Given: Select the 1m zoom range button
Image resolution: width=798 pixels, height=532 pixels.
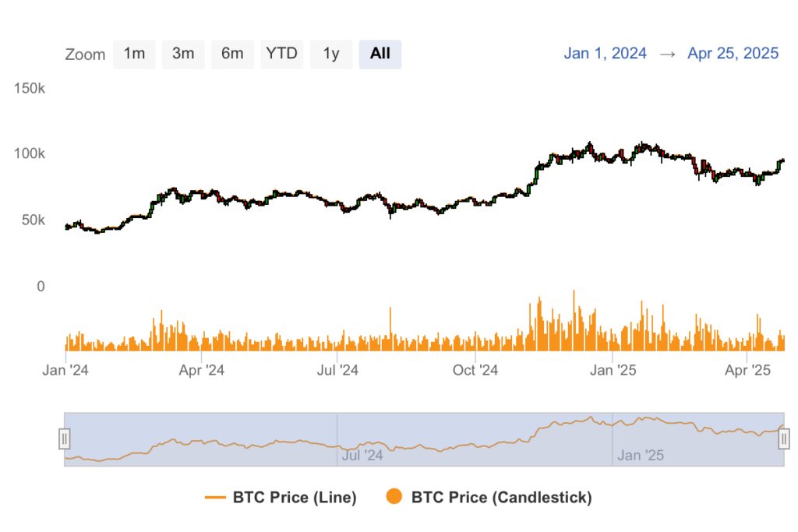Looking at the screenshot, I should pyautogui.click(x=134, y=54).
